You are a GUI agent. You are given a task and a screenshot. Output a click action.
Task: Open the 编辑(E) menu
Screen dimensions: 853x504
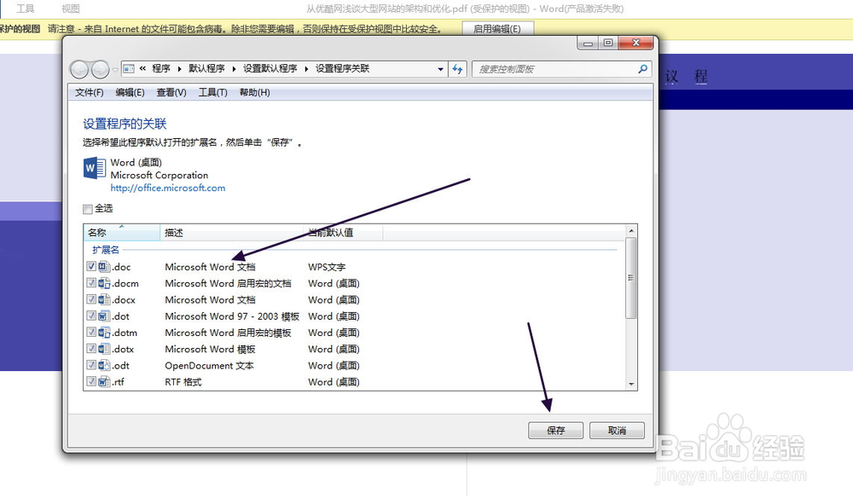pos(130,92)
